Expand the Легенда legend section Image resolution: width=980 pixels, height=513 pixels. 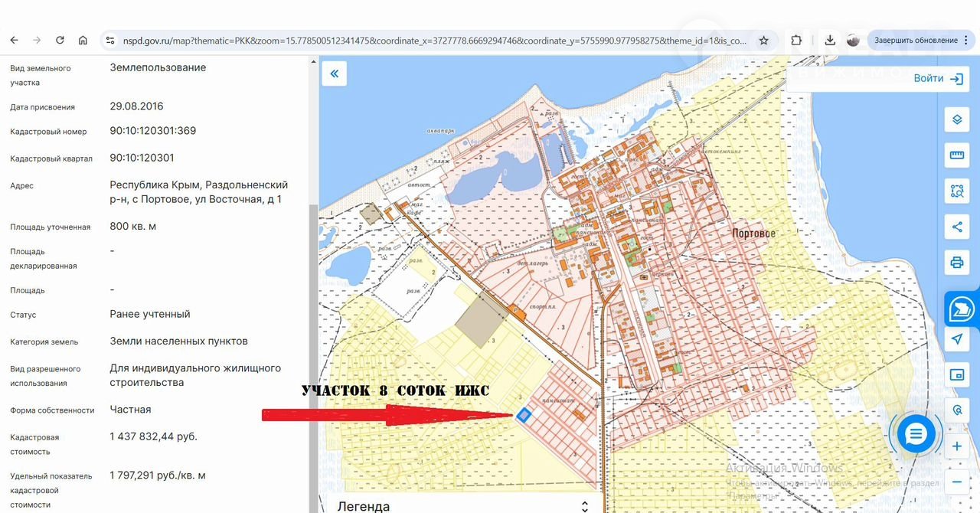click(x=585, y=506)
